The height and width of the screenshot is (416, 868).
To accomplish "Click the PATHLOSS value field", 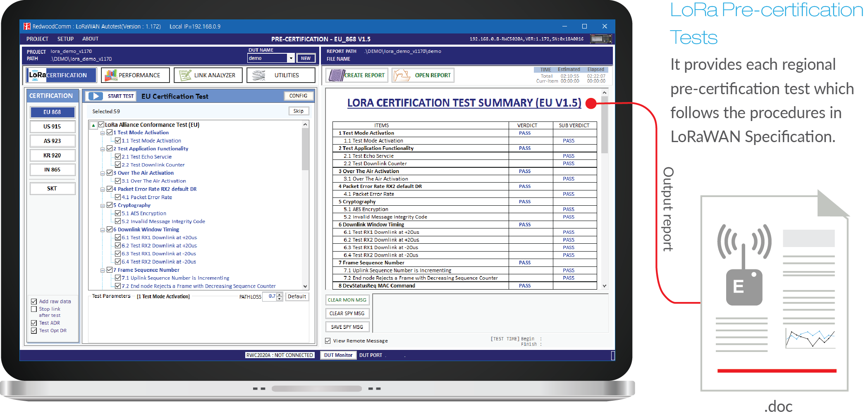I will 270,297.
